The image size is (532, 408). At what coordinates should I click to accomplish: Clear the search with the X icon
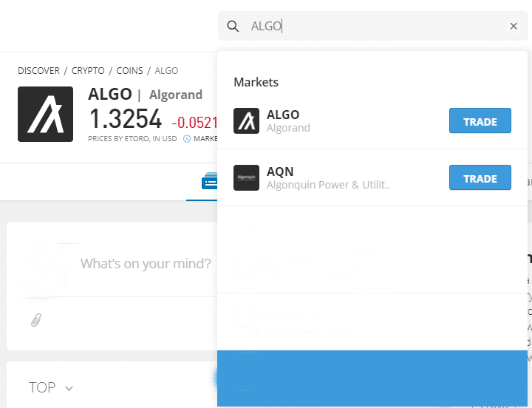coord(514,26)
